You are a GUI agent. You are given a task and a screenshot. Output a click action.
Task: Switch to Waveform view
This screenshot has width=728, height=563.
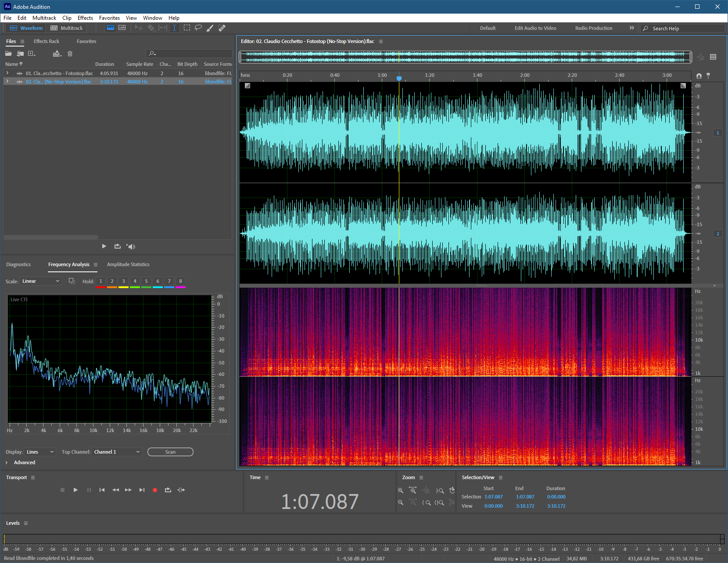26,28
